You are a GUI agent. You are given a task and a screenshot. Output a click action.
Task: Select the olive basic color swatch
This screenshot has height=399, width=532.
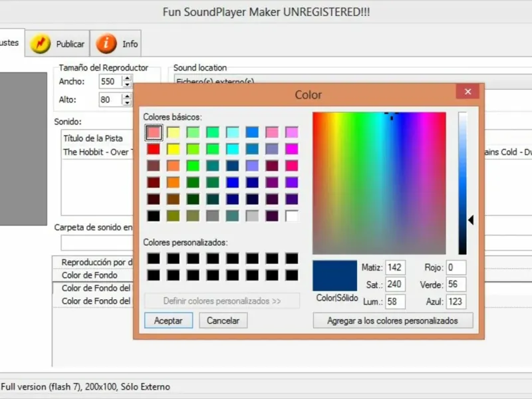174,215
